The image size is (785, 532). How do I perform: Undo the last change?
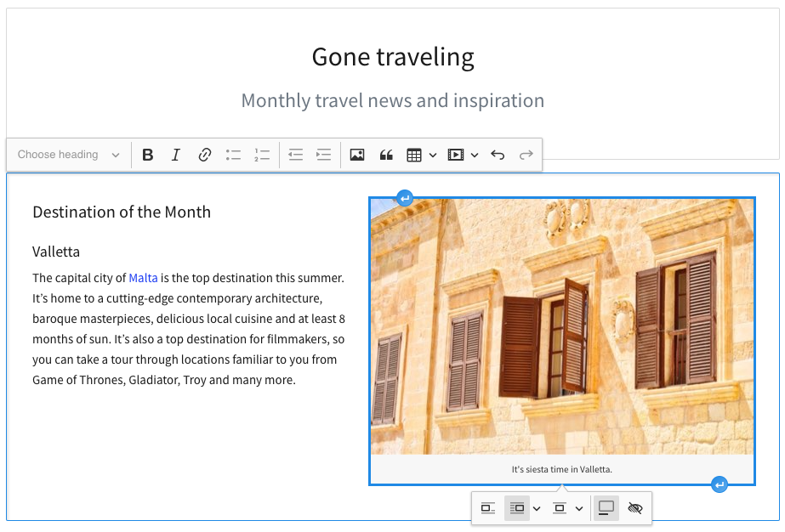pyautogui.click(x=498, y=155)
